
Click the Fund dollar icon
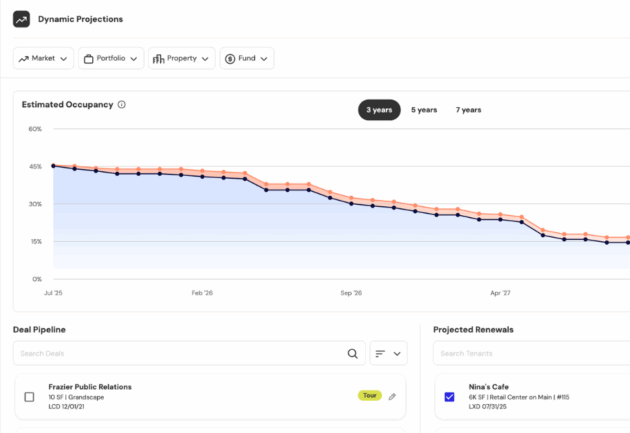coord(230,59)
